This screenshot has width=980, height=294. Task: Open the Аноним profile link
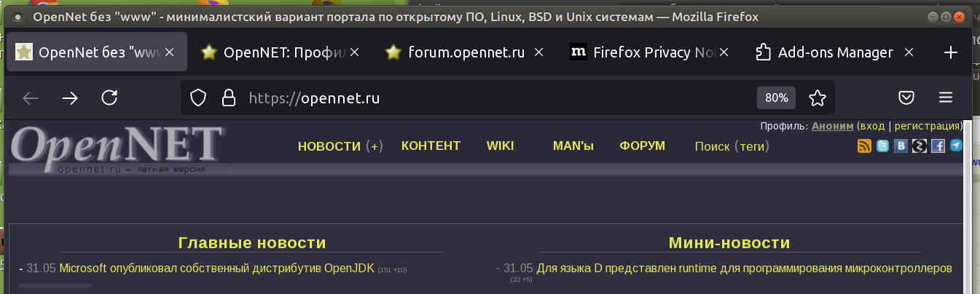coord(832,126)
